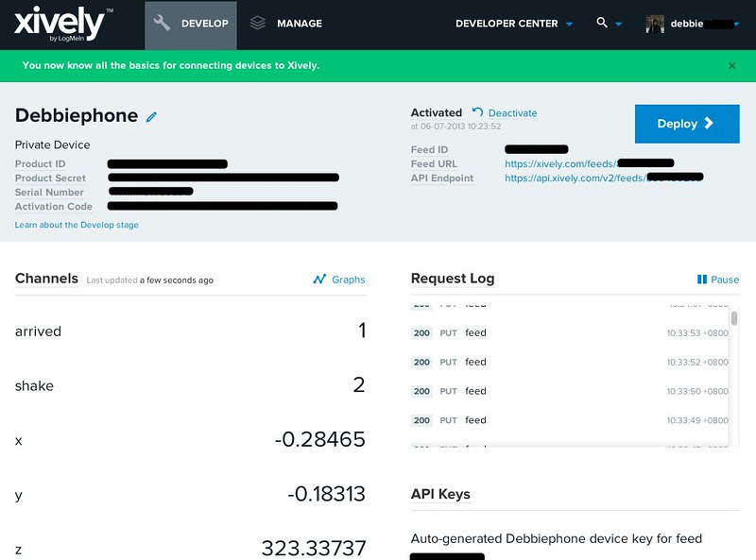Open the request logged at 10:33:53
Viewport: 756px width, 560px height.
click(x=570, y=333)
